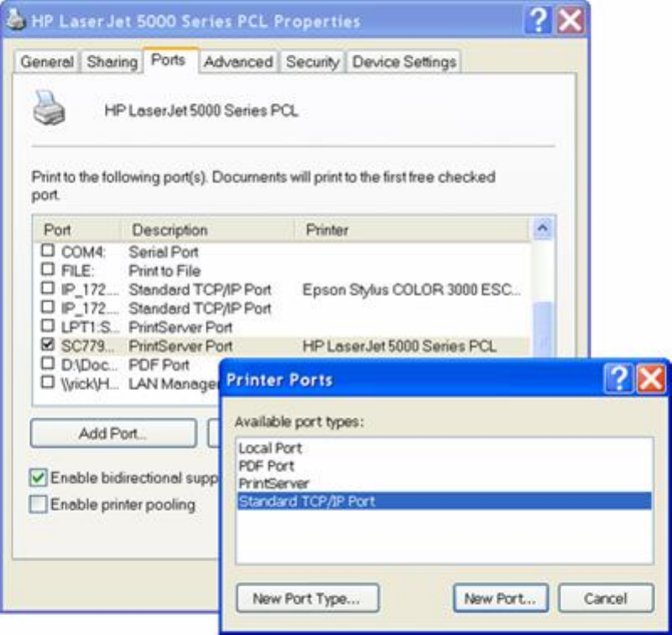Open the Sharing tab
The image size is (672, 635).
pyautogui.click(x=112, y=62)
